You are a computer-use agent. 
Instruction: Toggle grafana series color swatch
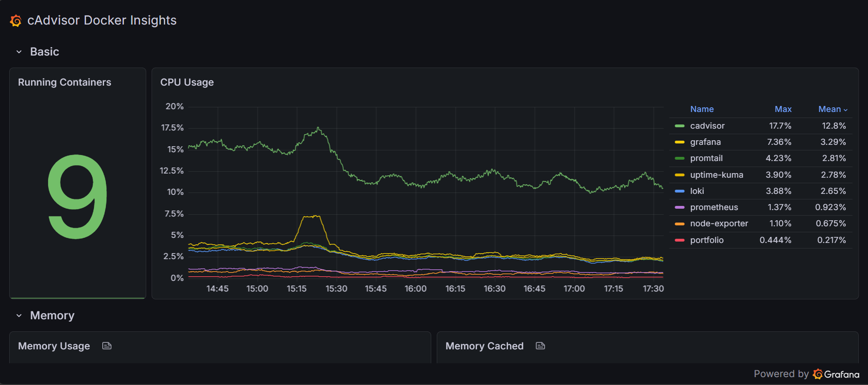point(680,142)
